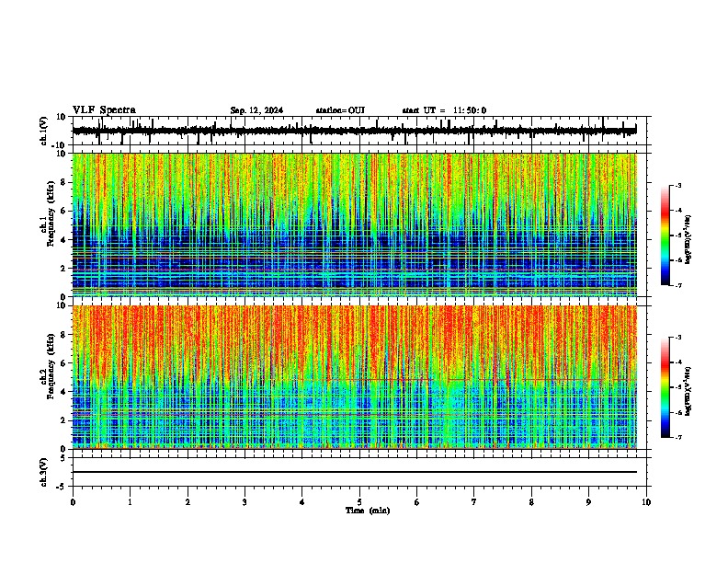Click inside the ch.1 spectrogram panel
728x563 pixels.
[355, 225]
